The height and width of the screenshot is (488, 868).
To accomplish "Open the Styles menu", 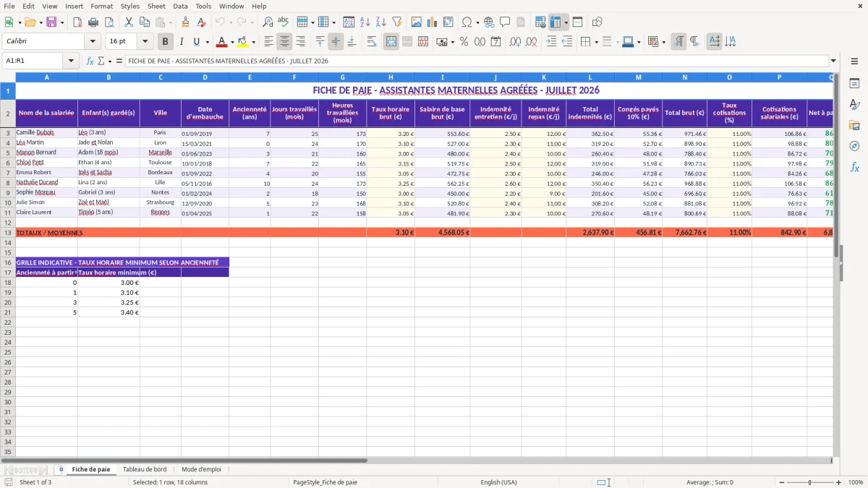I will click(x=130, y=6).
